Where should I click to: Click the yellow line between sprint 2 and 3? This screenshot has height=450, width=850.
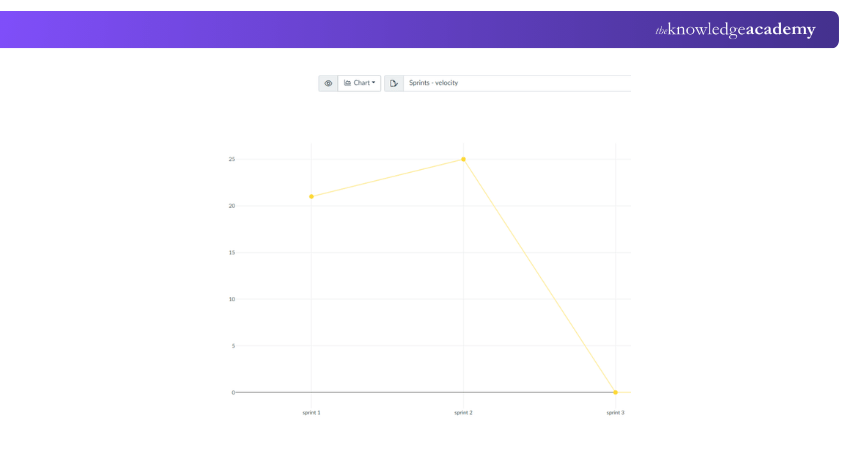click(x=539, y=276)
